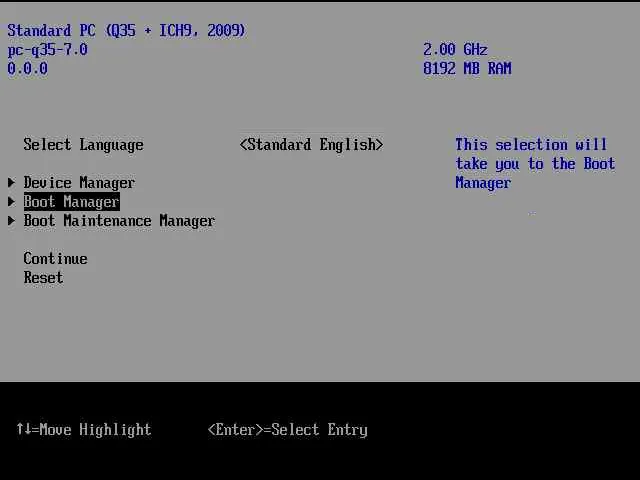The width and height of the screenshot is (640, 480).
Task: Open Boot Maintenance Manager
Action: coord(119,221)
